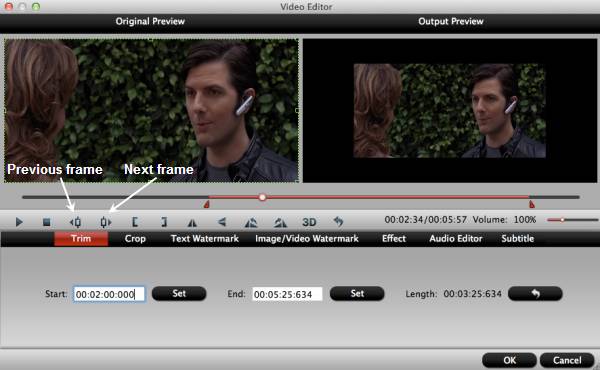Screen dimensions: 600x370
Task: Click the playhead knob on the timeline
Action: 262,197
